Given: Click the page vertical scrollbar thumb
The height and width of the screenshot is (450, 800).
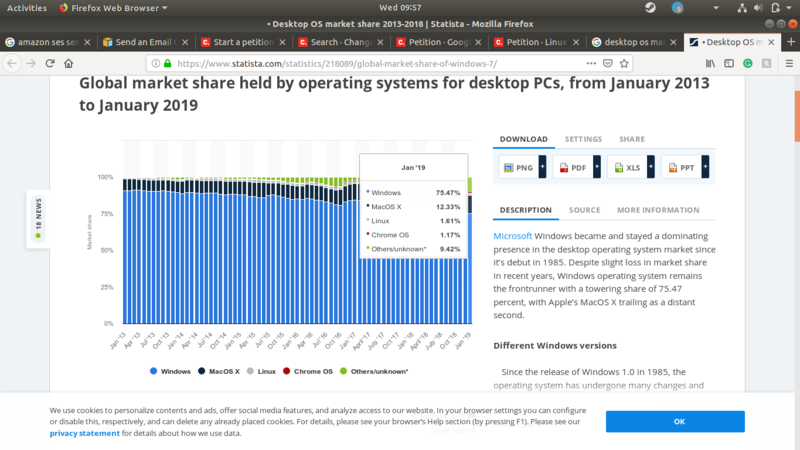Looking at the screenshot, I should [797, 116].
